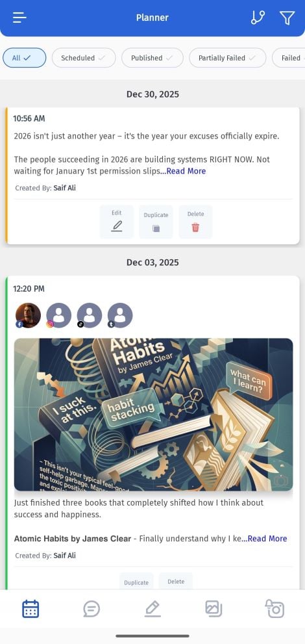This screenshot has height=644, width=305.
Task: Select the Partially Failed filter chip
Action: tap(228, 58)
